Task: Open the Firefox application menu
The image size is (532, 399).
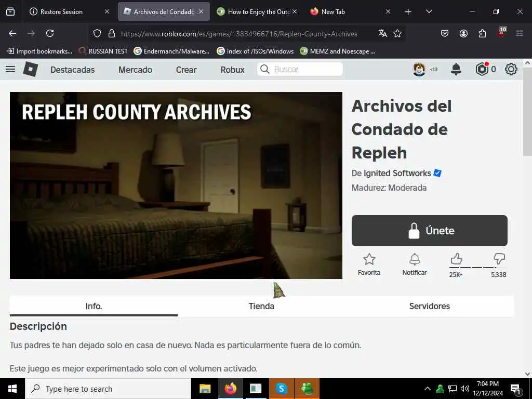Action: click(x=520, y=33)
